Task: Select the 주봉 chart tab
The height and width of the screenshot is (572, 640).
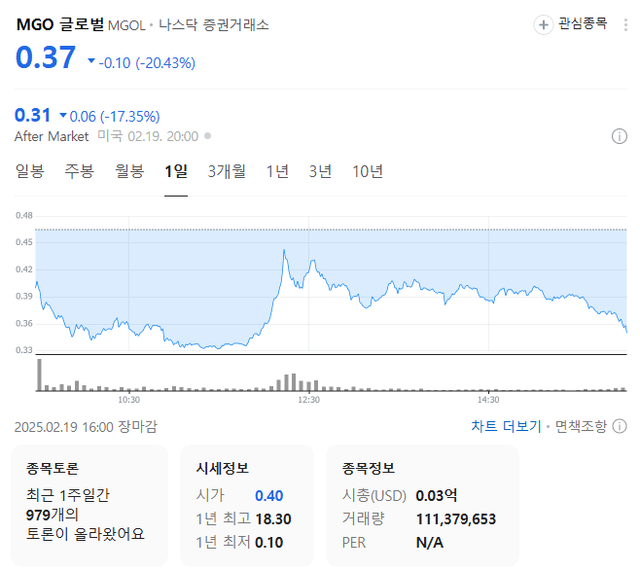Action: click(79, 171)
